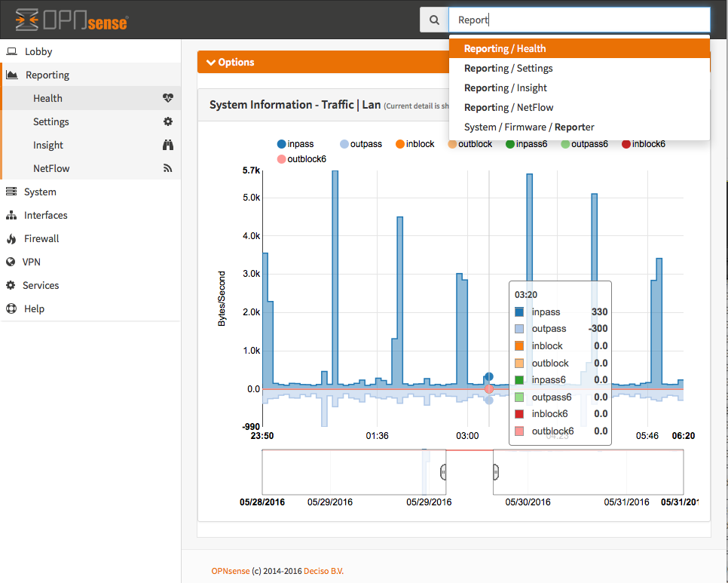The image size is (728, 583).
Task: Expand the Firewall menu section
Action: pyautogui.click(x=90, y=238)
